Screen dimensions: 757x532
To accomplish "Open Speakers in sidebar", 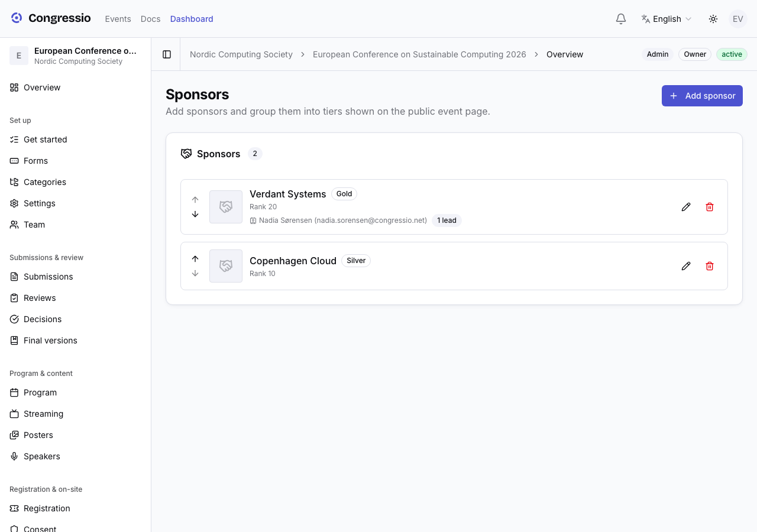I will point(76,456).
